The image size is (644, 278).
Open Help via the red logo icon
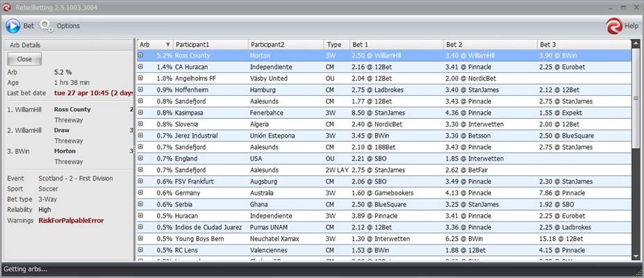(x=614, y=26)
